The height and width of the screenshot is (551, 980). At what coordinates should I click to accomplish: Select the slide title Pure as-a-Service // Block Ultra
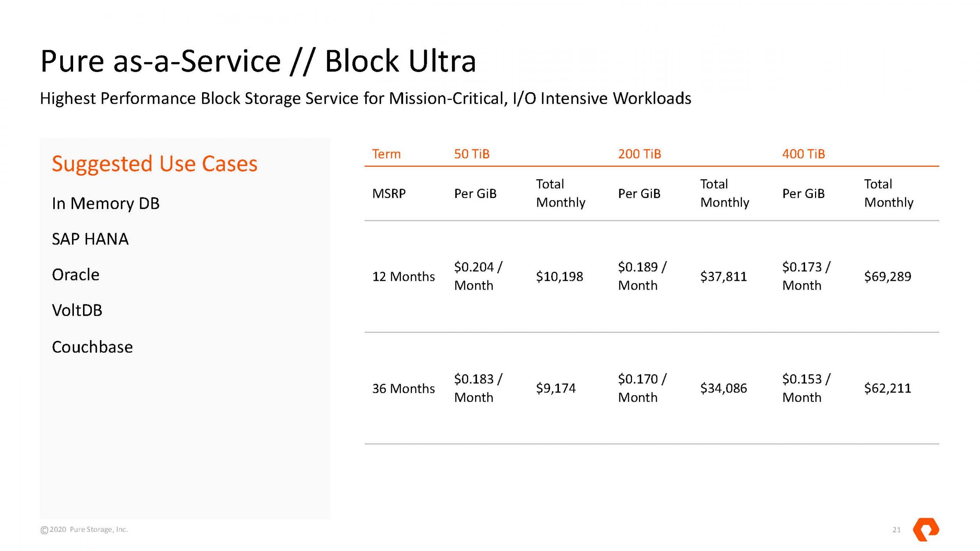pyautogui.click(x=258, y=61)
